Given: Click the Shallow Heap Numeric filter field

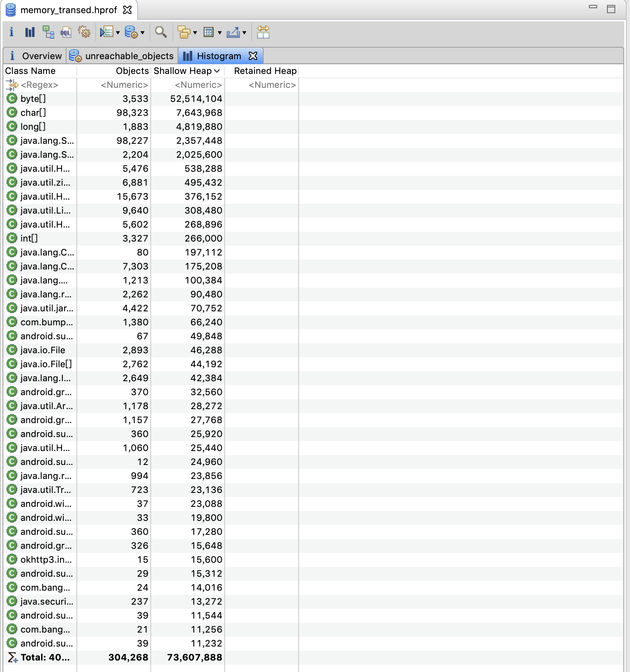Looking at the screenshot, I should [x=188, y=85].
